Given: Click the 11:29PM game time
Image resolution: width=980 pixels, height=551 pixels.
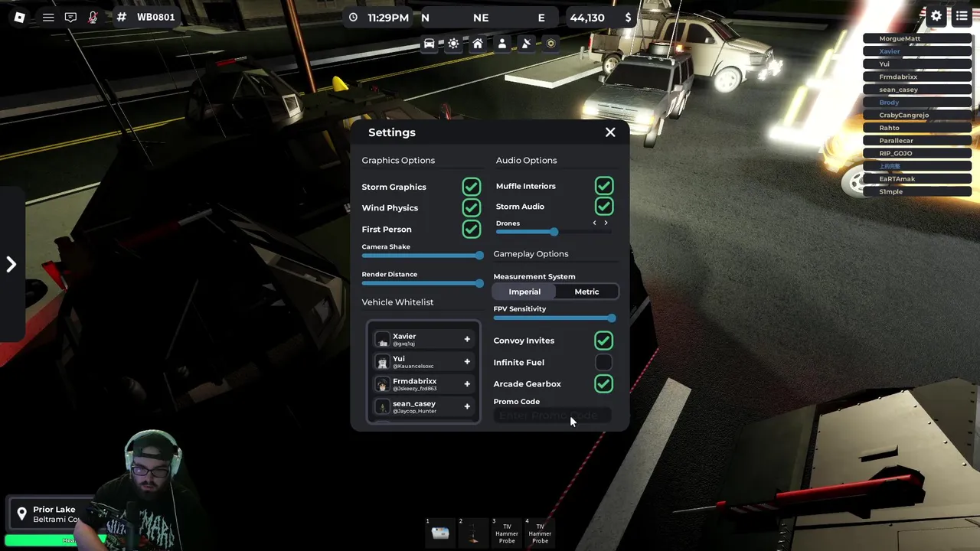Looking at the screenshot, I should click(388, 18).
